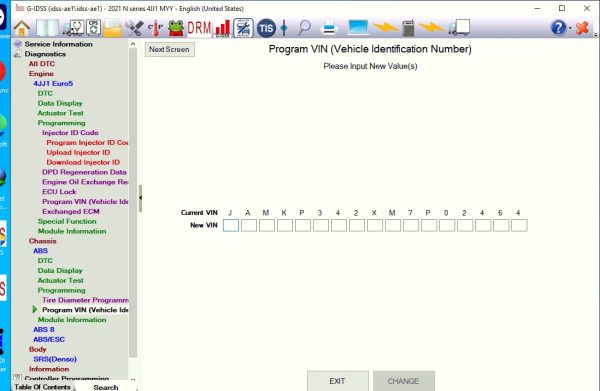Open DPD Regeneration Data
This screenshot has width=600, height=391.
[x=84, y=172]
